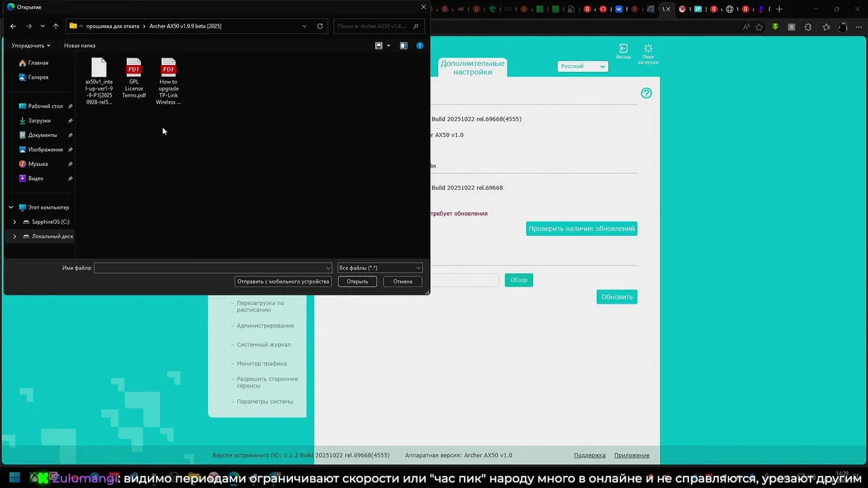
Task: Open Разрешить сторонние сервисы menu item
Action: click(x=267, y=382)
